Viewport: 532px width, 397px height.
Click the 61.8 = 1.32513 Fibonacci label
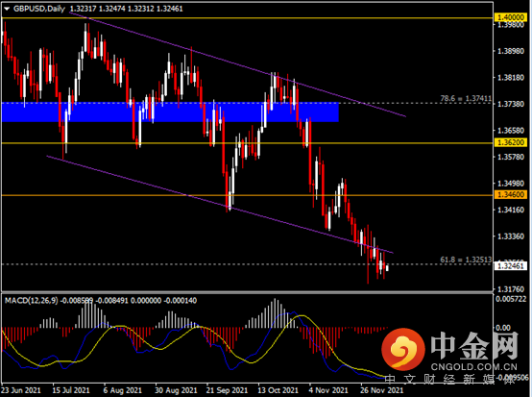pyautogui.click(x=466, y=260)
